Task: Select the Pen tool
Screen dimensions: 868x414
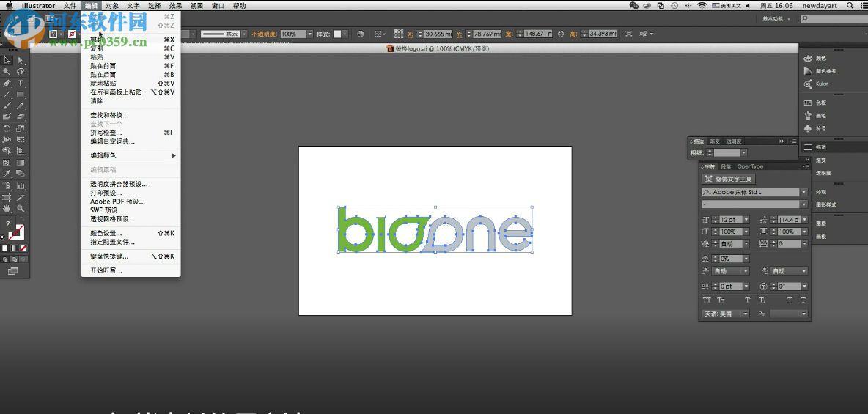Action: 7,84
